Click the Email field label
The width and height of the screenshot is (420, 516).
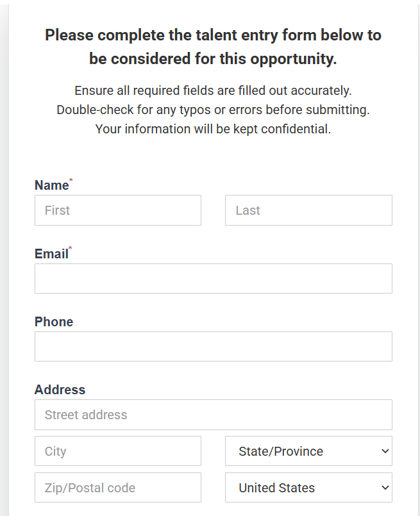click(x=51, y=254)
